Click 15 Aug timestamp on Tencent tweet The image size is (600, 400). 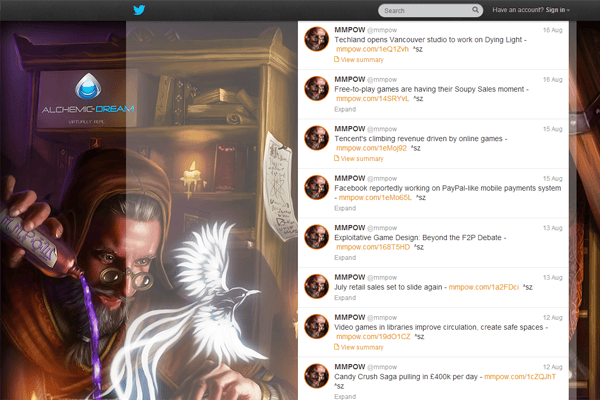tap(553, 129)
